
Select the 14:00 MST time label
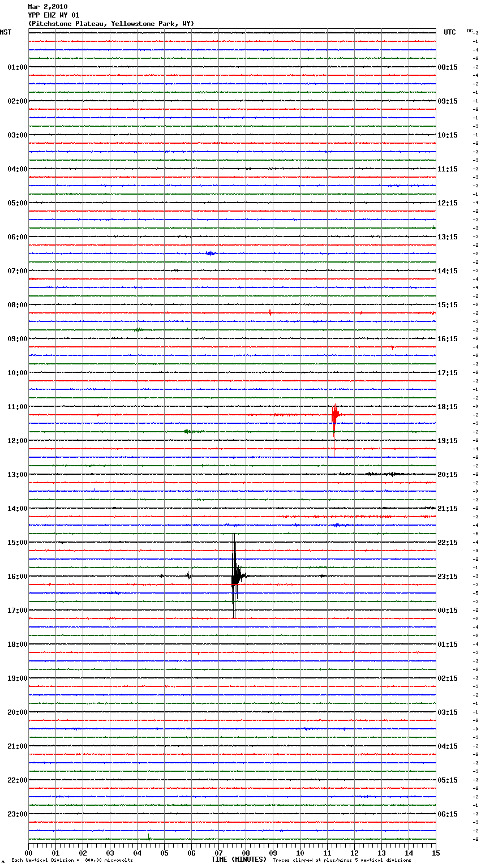click(18, 509)
